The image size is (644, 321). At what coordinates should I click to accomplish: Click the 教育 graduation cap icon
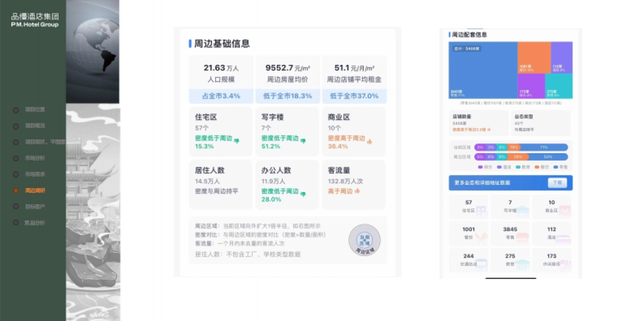tap(522, 263)
